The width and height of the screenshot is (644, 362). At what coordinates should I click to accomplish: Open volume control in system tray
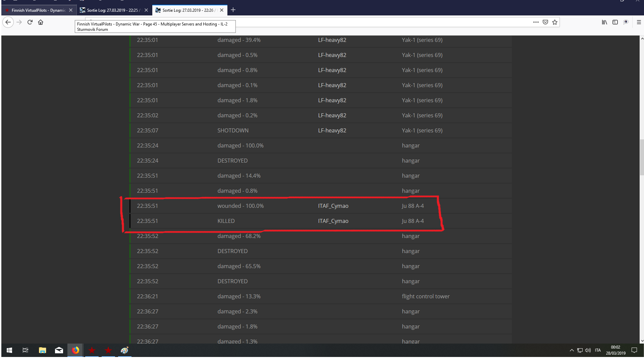(x=588, y=350)
